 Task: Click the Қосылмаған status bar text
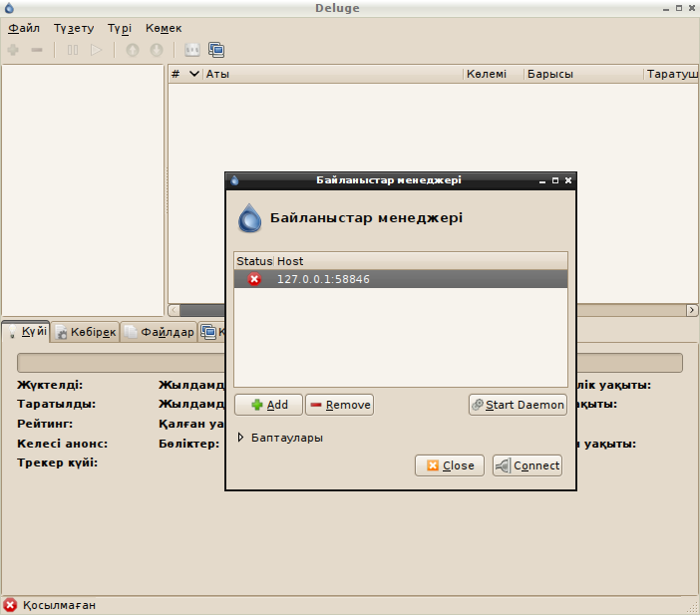(60, 605)
